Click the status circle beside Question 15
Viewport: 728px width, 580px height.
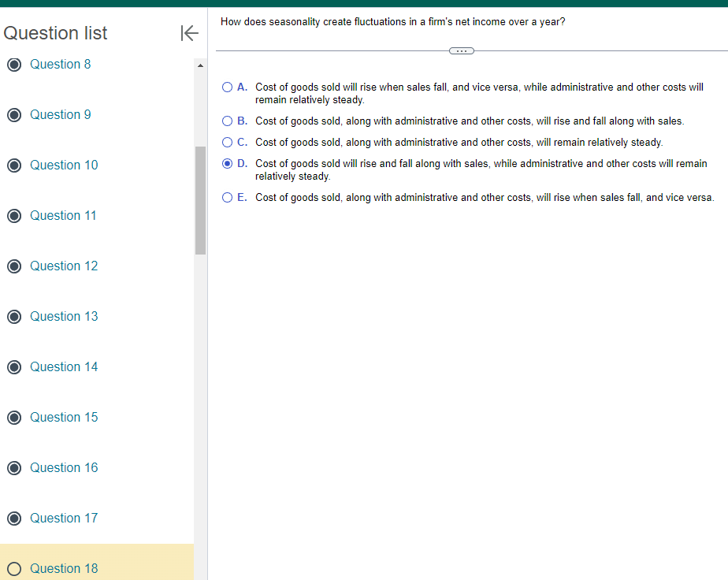point(14,418)
